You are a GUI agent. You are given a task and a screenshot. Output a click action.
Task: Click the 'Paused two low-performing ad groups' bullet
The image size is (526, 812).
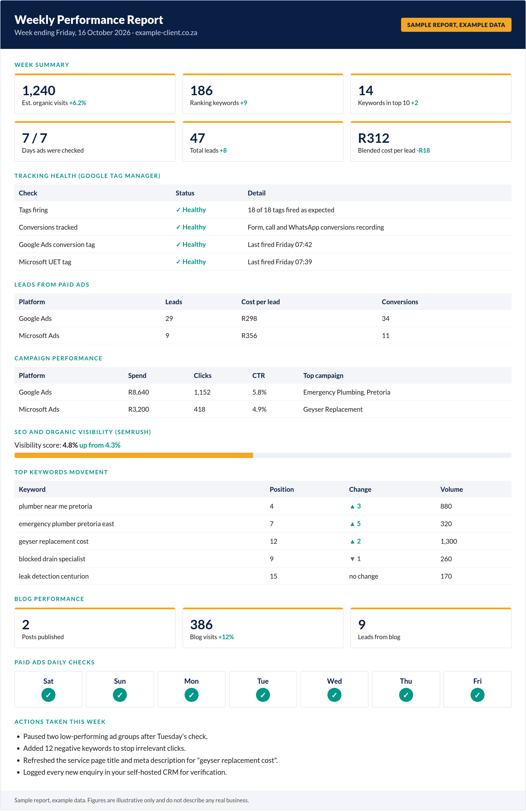tap(115, 737)
